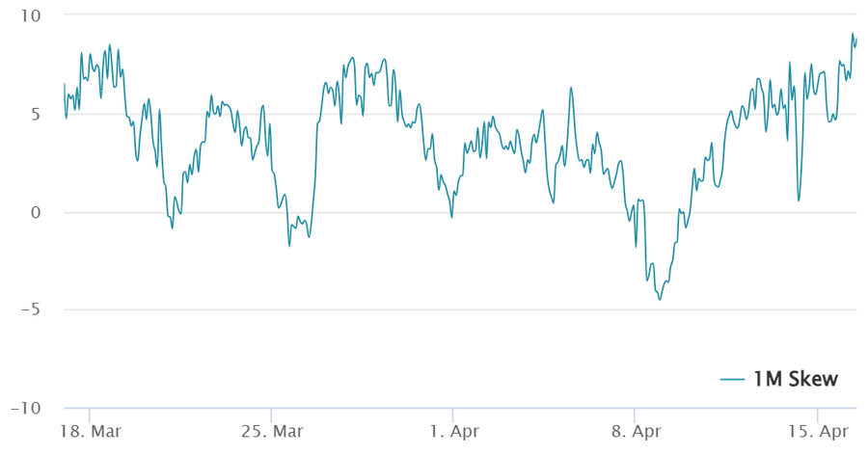Click the teal line swatch in legend

(x=734, y=379)
